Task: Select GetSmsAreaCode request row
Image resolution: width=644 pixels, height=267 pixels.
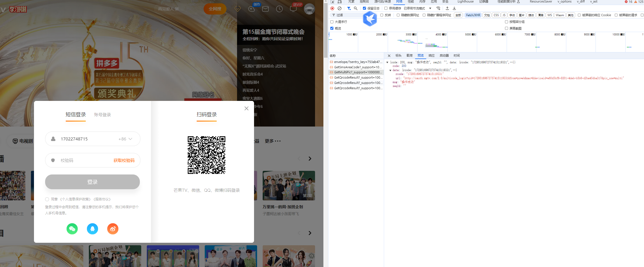Action: tap(356, 67)
